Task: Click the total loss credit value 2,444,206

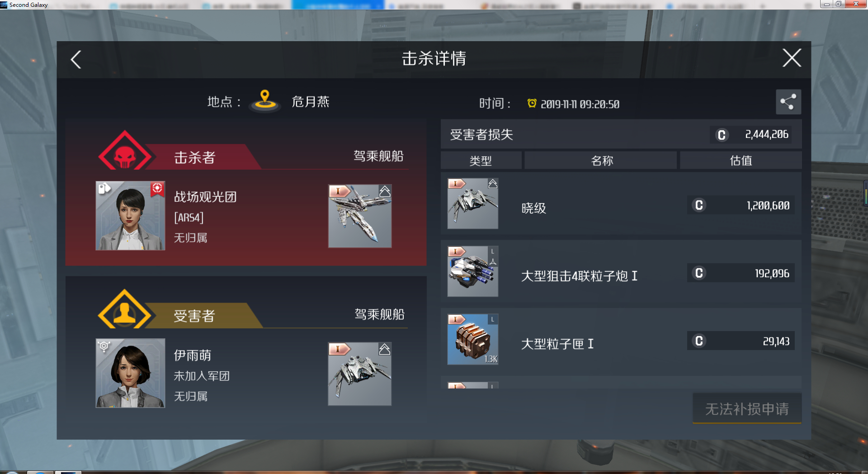Action: tap(766, 134)
